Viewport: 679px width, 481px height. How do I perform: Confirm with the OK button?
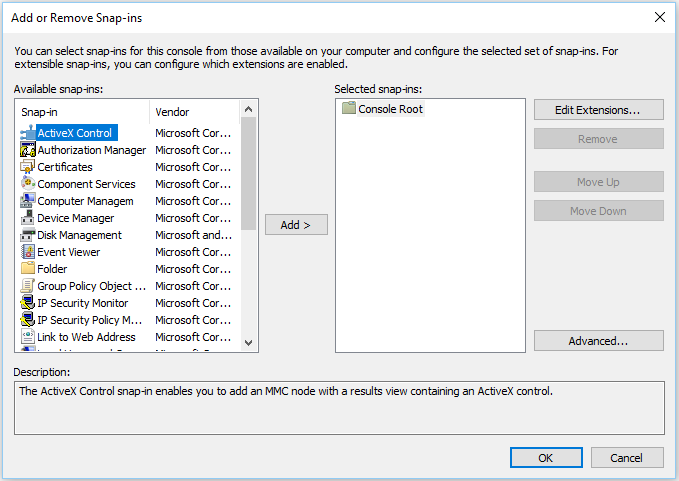(545, 457)
